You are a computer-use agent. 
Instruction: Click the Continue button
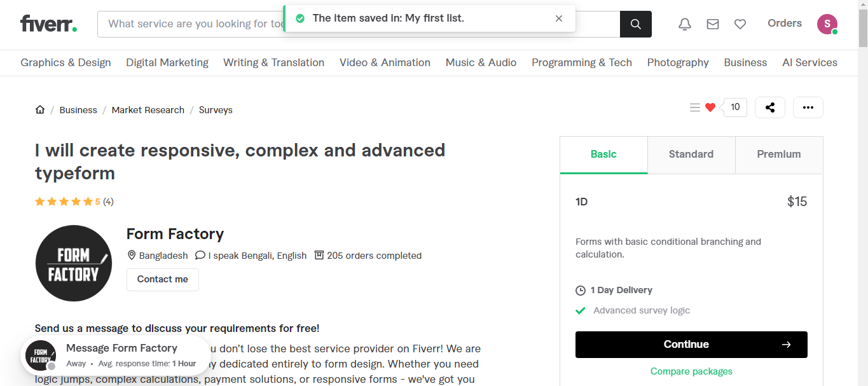[691, 345]
